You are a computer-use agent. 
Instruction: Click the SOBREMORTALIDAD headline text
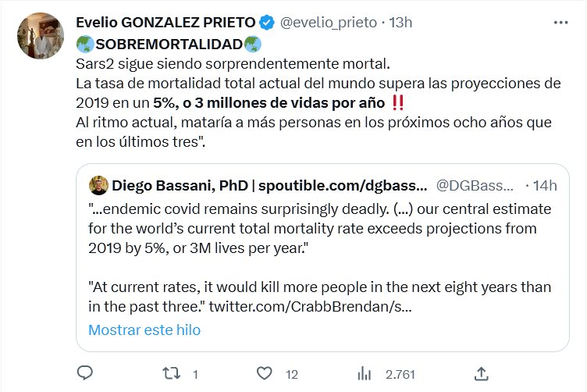(169, 44)
